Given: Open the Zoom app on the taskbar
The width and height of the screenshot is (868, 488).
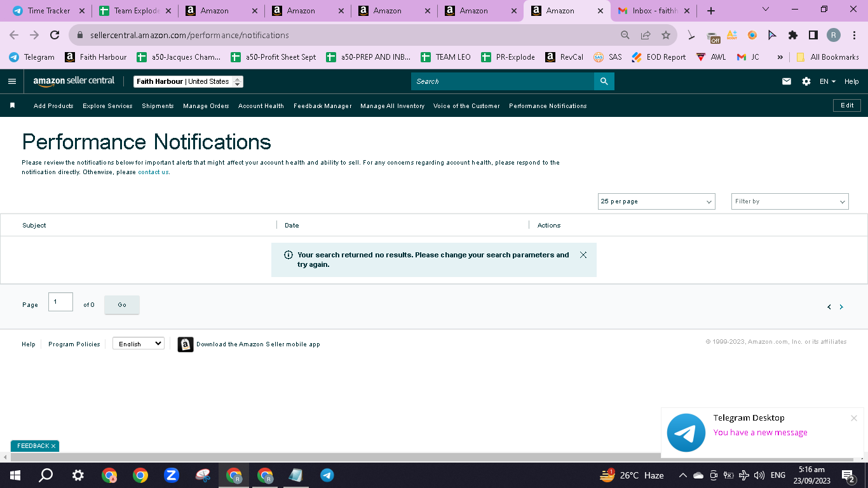Looking at the screenshot, I should 172,475.
